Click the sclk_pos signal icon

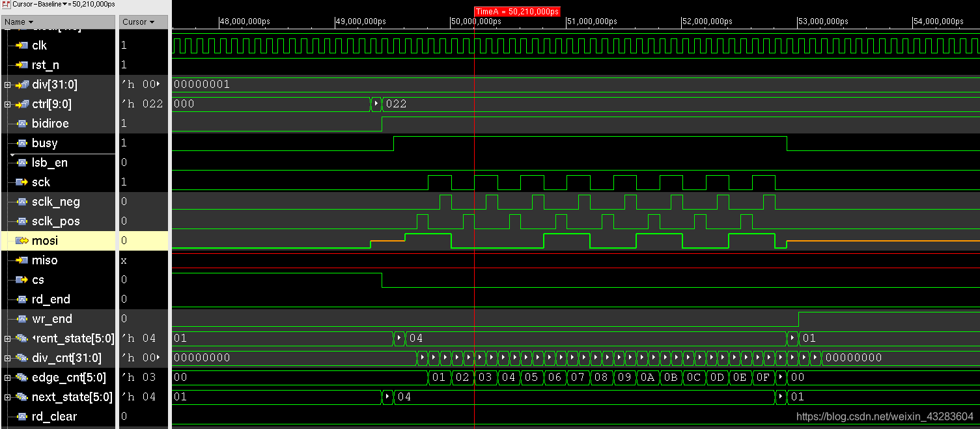pos(22,221)
